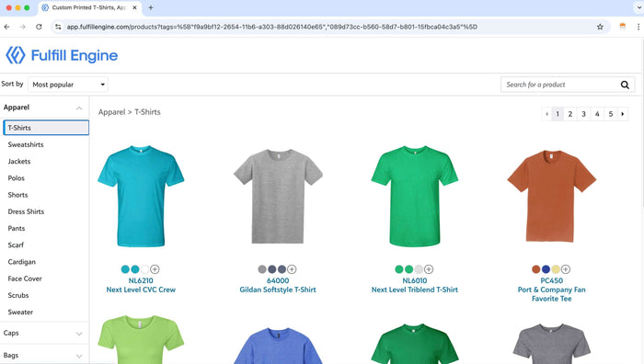Open the teal NL6210 shirt thumbnail
This screenshot has height=364, width=644.
coord(141,196)
